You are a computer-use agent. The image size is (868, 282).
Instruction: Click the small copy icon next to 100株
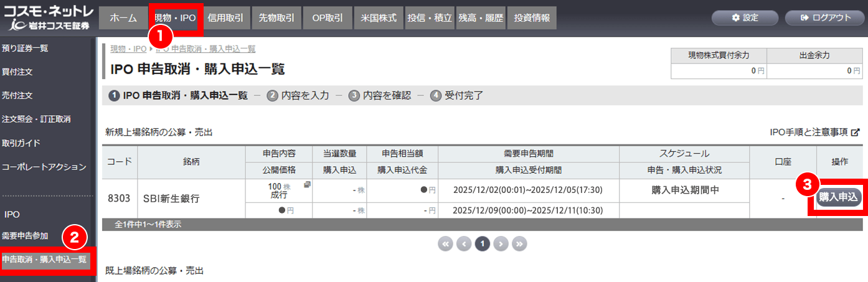[x=307, y=185]
